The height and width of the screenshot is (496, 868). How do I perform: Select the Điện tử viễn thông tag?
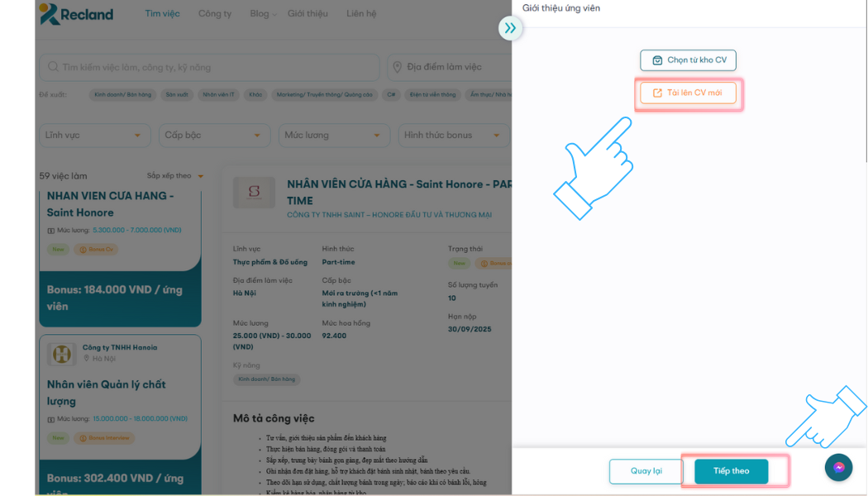(x=432, y=95)
